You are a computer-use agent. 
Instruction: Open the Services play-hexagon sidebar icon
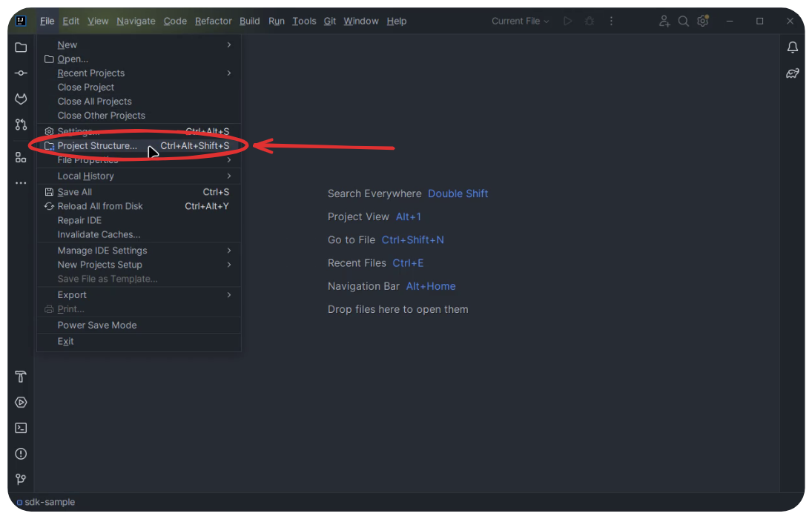21,403
